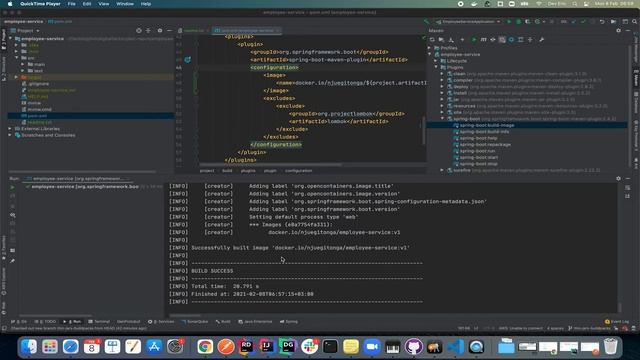Open Terminal tool window tab

tap(99, 322)
